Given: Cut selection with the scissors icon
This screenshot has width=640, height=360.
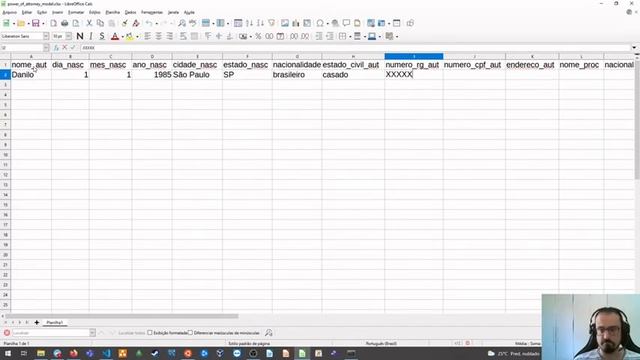Looking at the screenshot, I should [89, 23].
